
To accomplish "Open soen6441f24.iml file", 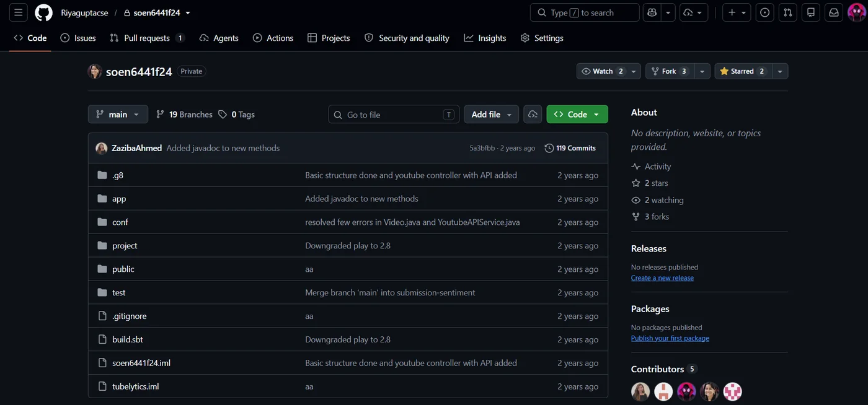I will tap(141, 364).
